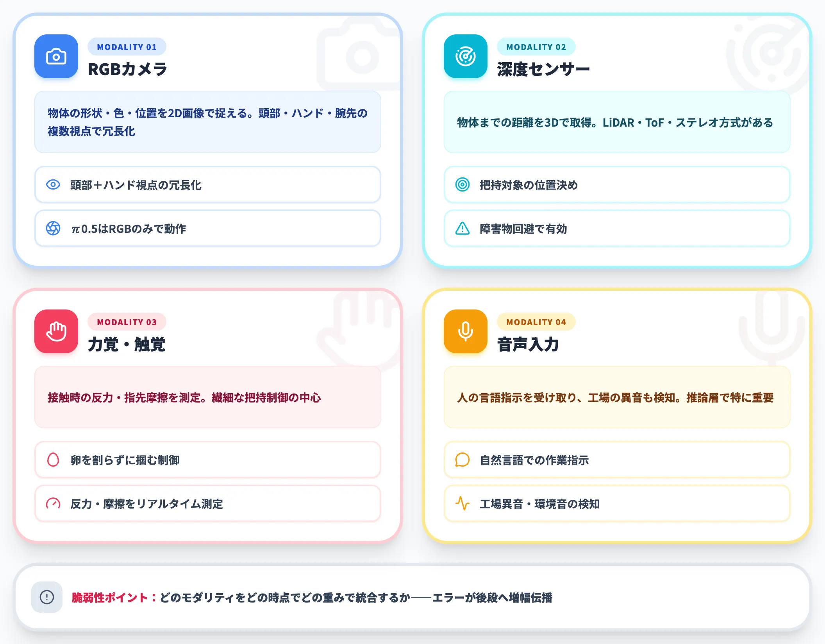Select the MODALITY 02 badge

(x=536, y=47)
